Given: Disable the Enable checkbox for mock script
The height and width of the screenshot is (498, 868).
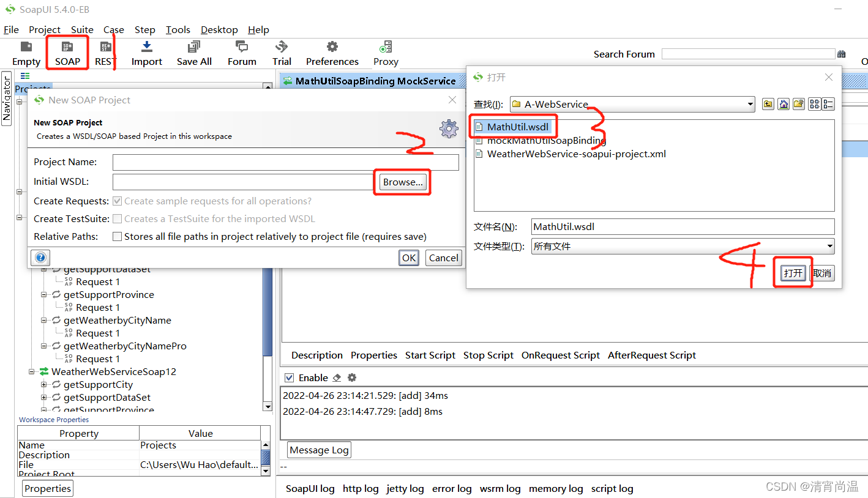Looking at the screenshot, I should coord(288,377).
